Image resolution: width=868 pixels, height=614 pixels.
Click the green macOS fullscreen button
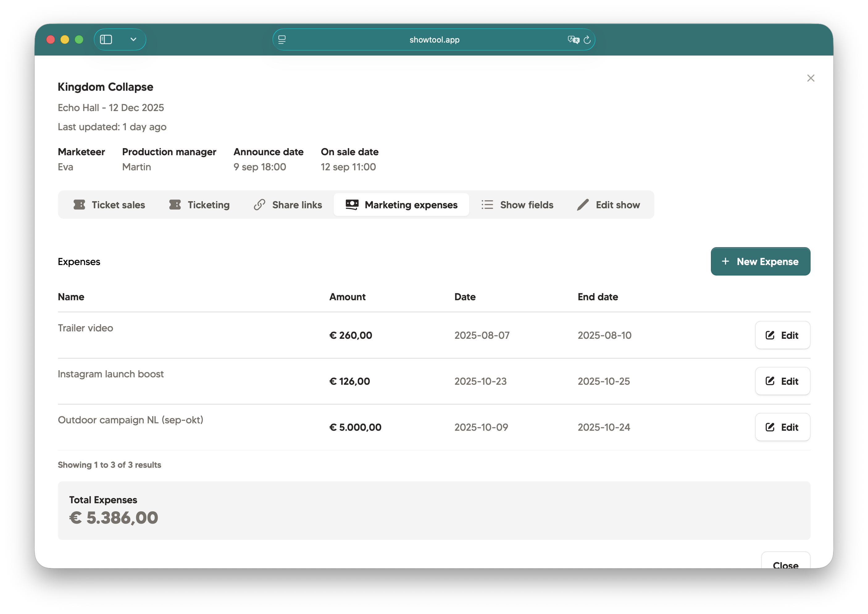(x=79, y=39)
